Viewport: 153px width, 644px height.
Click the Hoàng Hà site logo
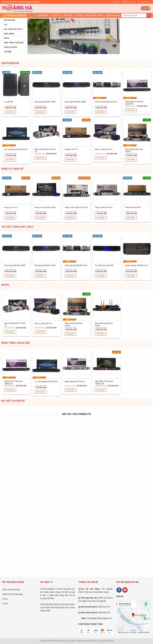pyautogui.click(x=18, y=8)
